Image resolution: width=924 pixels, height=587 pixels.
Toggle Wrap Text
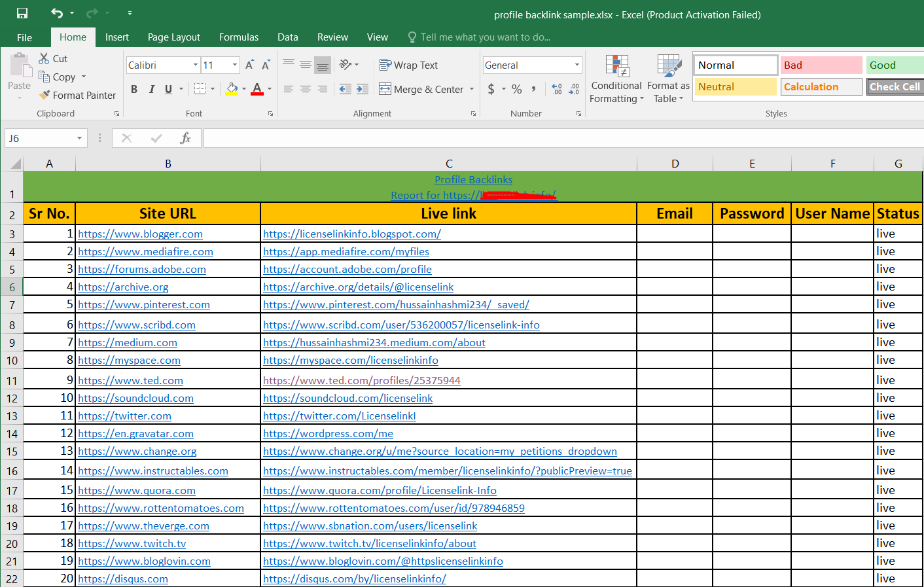409,65
